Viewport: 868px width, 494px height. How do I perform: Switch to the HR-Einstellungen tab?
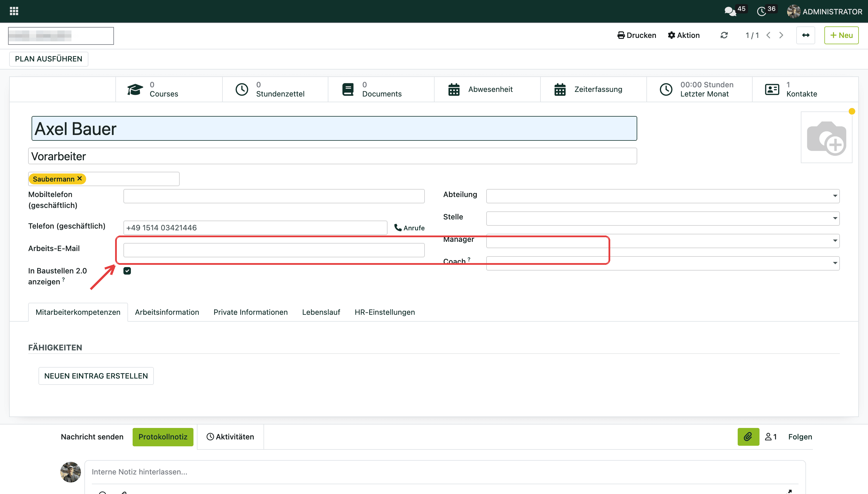pos(385,312)
